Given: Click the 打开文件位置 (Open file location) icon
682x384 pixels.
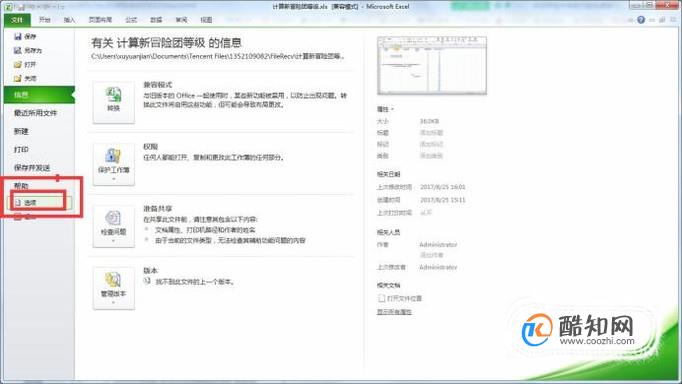Looking at the screenshot, I should (381, 298).
